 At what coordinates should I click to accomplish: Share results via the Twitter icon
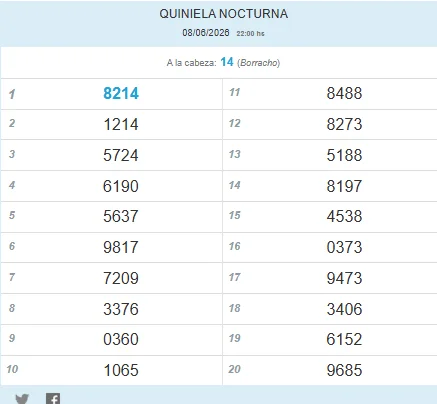tap(22, 399)
